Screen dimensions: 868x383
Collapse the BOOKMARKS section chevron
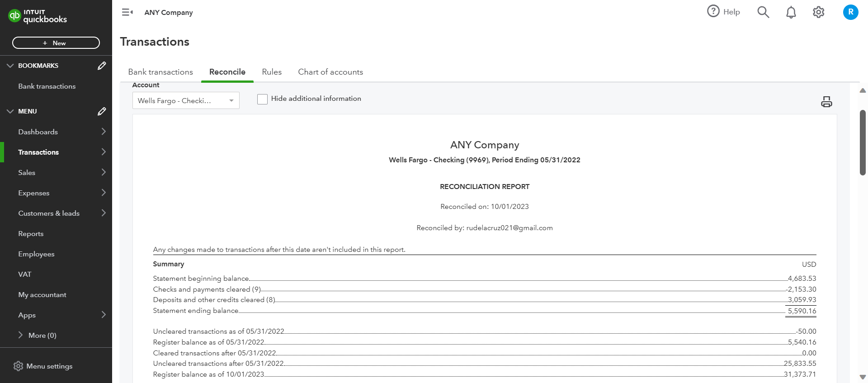(10, 66)
